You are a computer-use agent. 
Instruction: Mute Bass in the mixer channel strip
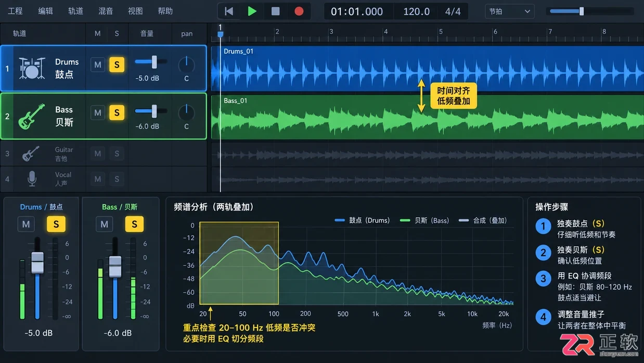click(104, 224)
